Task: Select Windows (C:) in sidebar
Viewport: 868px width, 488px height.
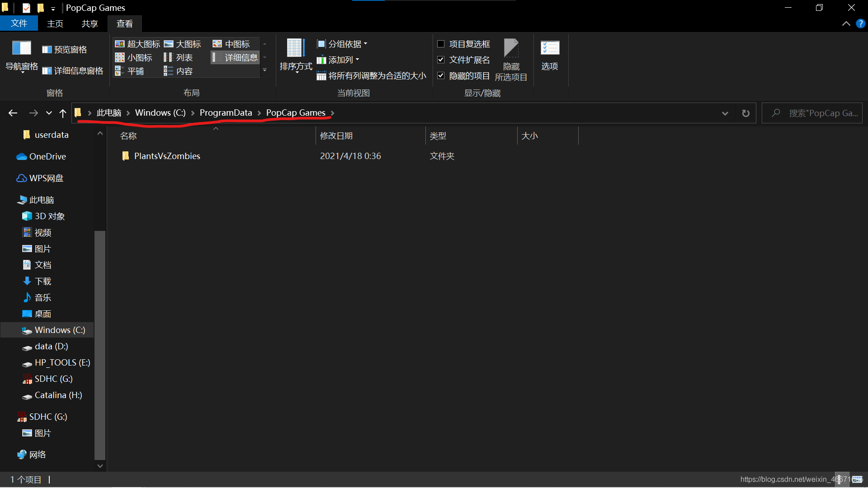Action: pyautogui.click(x=47, y=330)
